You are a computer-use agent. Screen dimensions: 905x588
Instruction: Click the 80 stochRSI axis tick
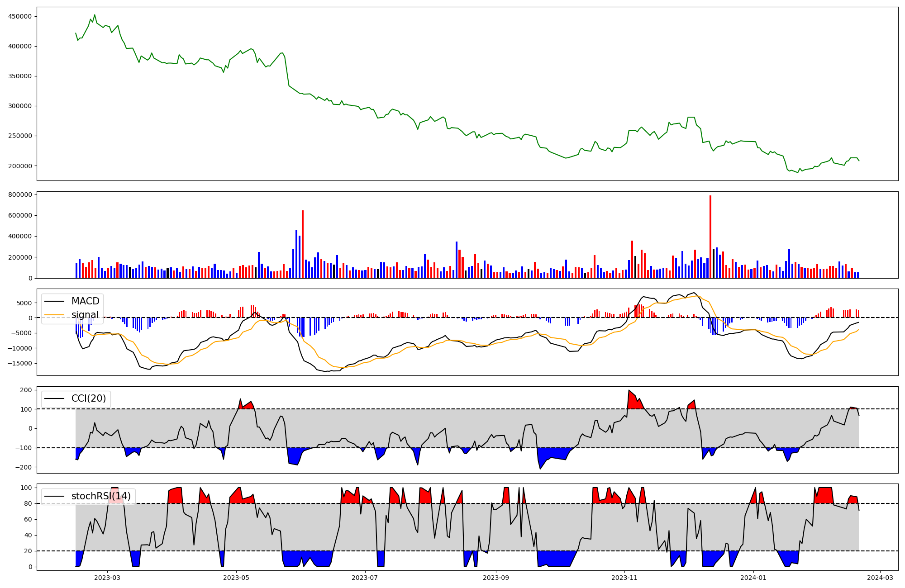29,503
